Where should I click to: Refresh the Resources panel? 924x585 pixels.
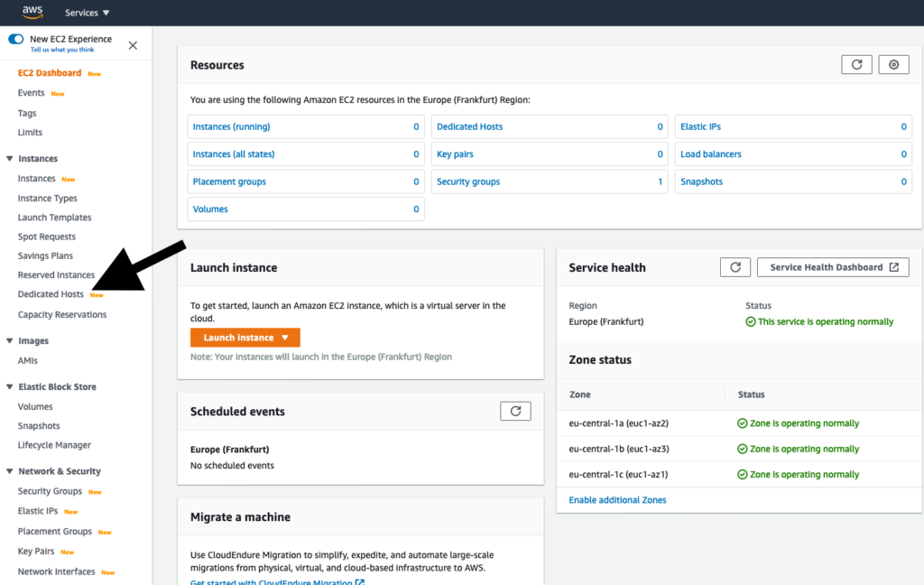click(856, 65)
